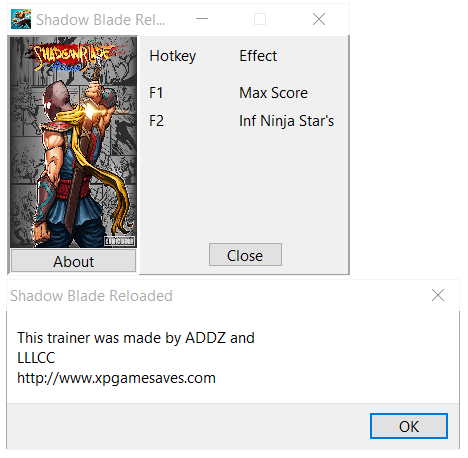This screenshot has width=468, height=458.
Task: Minimize the Shadow Blade trainer window
Action: pos(202,19)
